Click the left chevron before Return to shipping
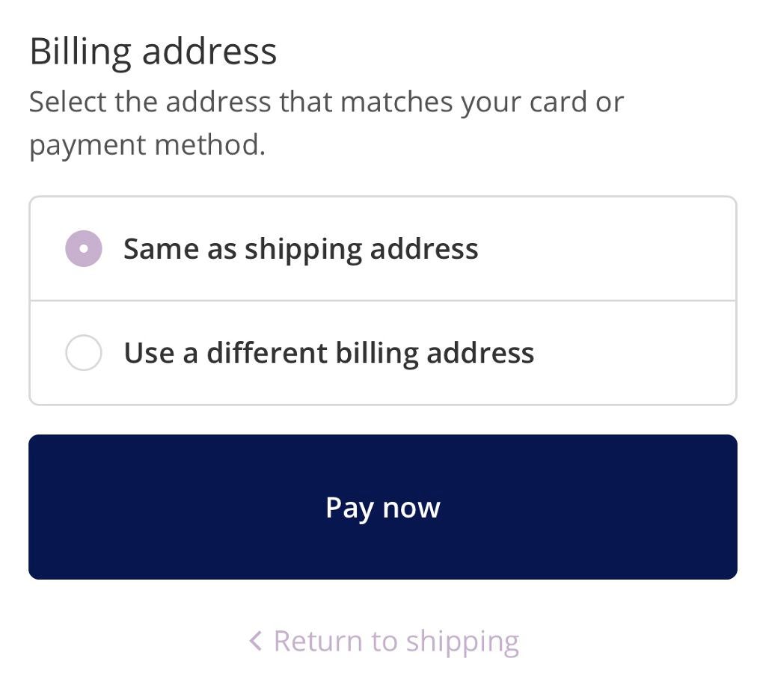This screenshot has height=700, width=766. 256,641
